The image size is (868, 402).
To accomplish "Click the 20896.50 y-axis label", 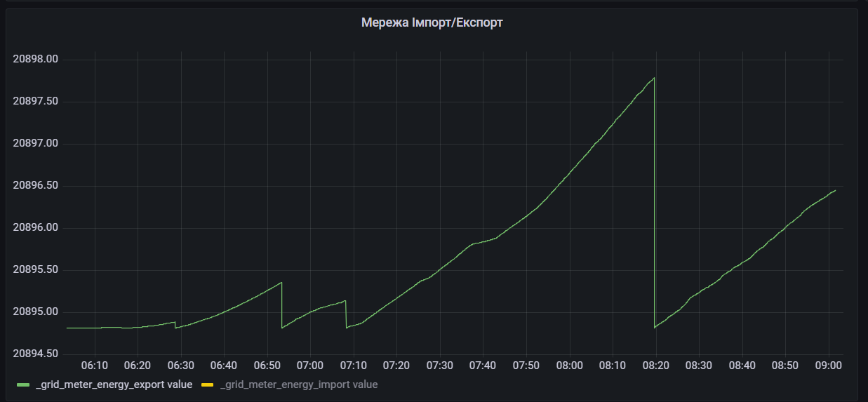I will coord(35,186).
